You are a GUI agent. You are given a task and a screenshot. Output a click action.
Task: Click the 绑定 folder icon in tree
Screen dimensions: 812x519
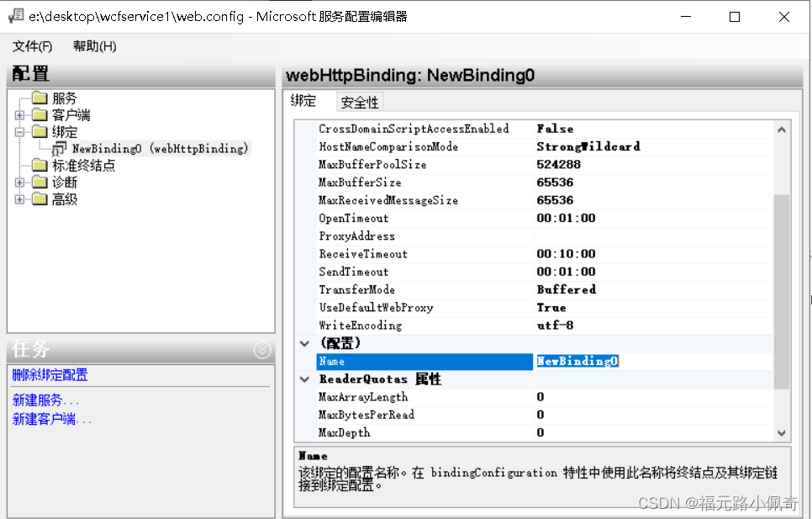click(40, 131)
